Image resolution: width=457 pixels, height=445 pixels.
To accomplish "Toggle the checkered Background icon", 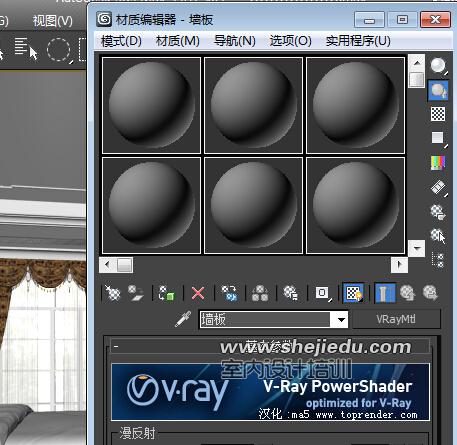I will (438, 114).
